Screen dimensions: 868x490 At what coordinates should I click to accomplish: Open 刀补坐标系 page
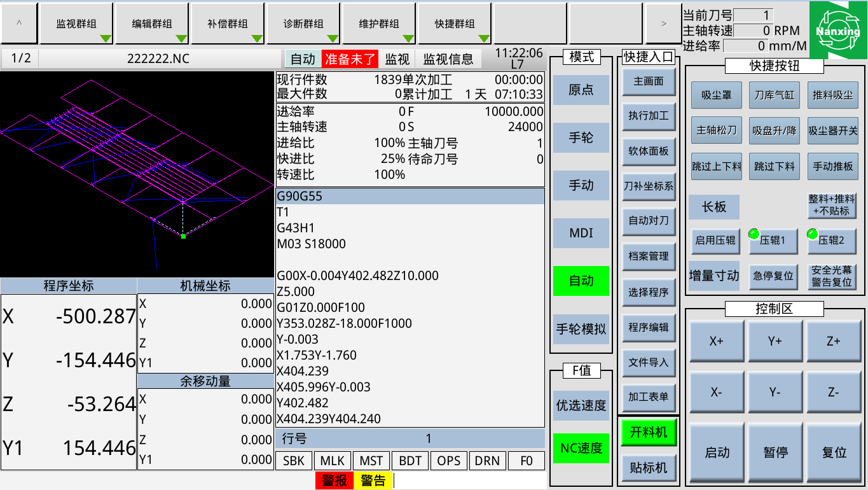tap(649, 186)
